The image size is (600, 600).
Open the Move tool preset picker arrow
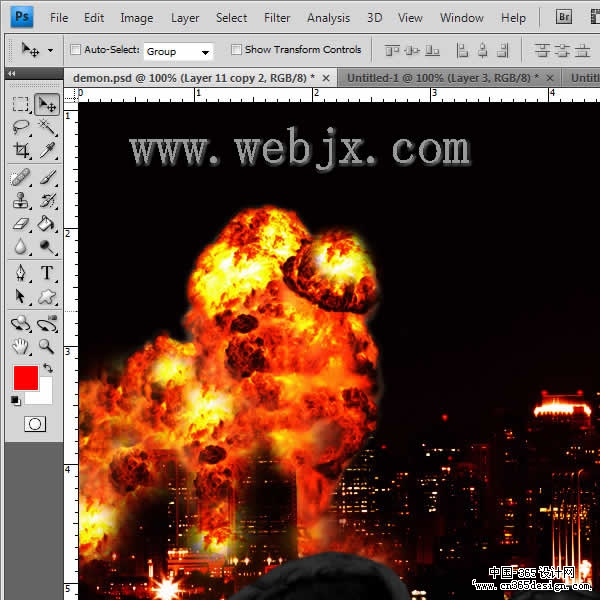click(x=51, y=50)
